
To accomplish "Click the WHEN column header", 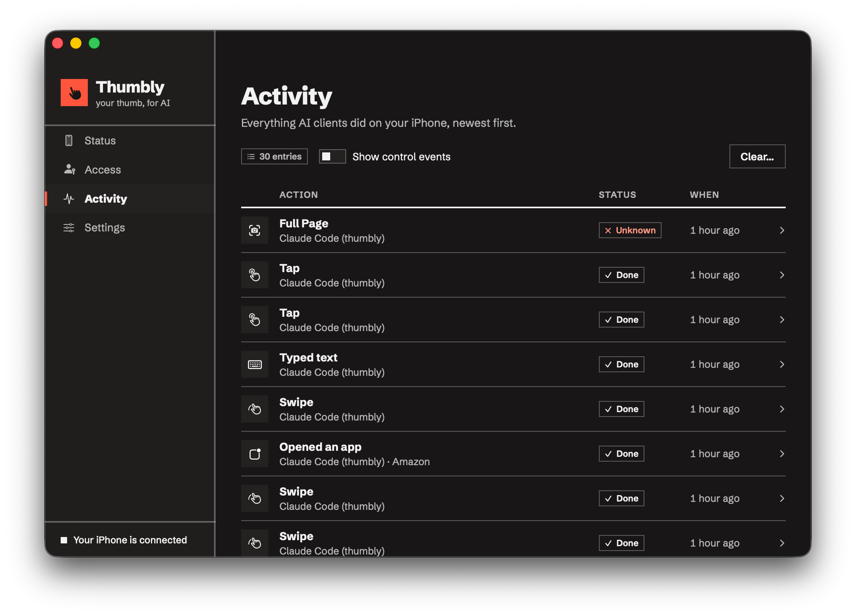I will 704,195.
